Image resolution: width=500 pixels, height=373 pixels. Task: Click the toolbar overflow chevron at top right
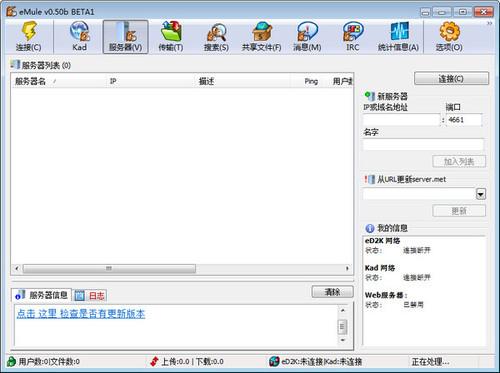tap(489, 23)
